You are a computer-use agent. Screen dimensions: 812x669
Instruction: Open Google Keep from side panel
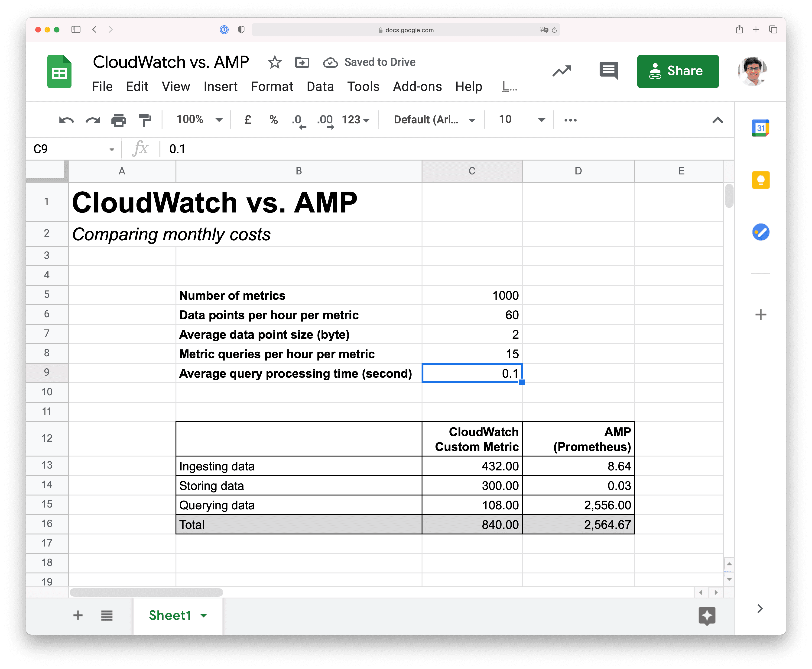pyautogui.click(x=760, y=180)
